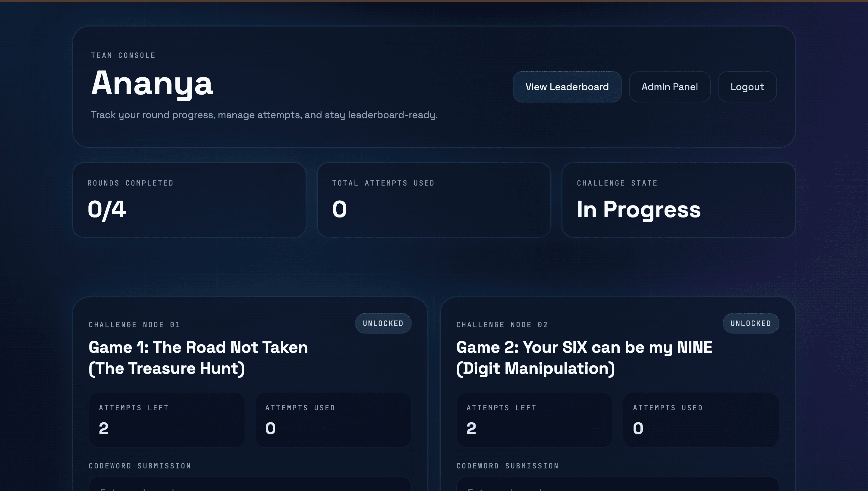This screenshot has width=868, height=491.
Task: Click the Team Console title Ananya
Action: click(x=152, y=85)
